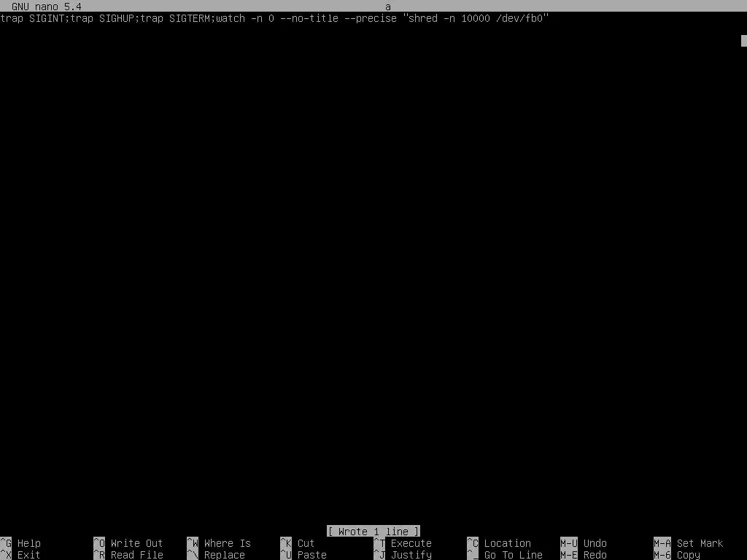This screenshot has height=560, width=747.
Task: Click the ^R Read File shortcut
Action: (x=128, y=555)
